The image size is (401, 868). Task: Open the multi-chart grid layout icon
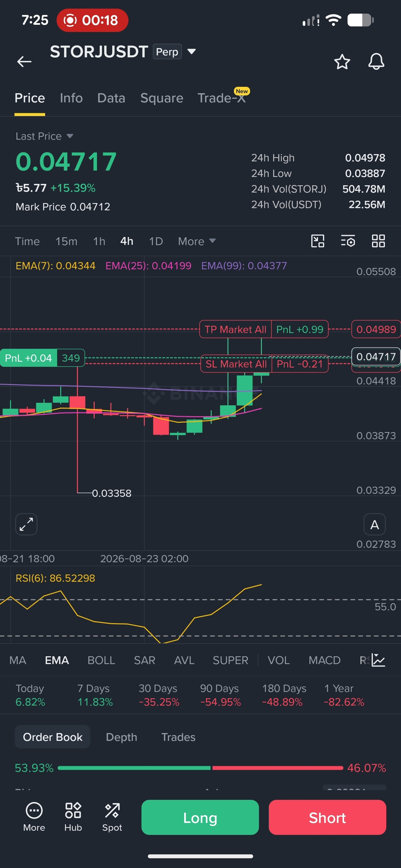(x=378, y=241)
